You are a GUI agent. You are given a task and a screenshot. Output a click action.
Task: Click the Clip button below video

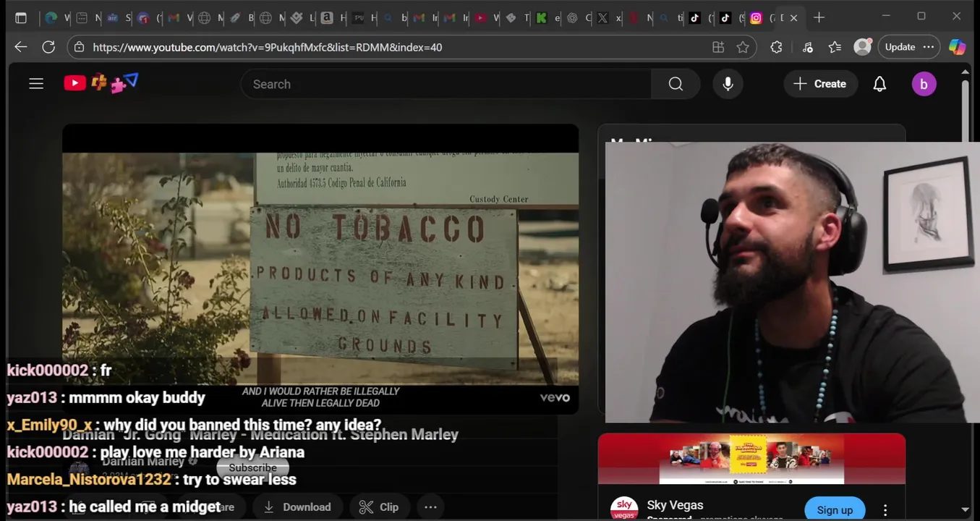tap(380, 507)
